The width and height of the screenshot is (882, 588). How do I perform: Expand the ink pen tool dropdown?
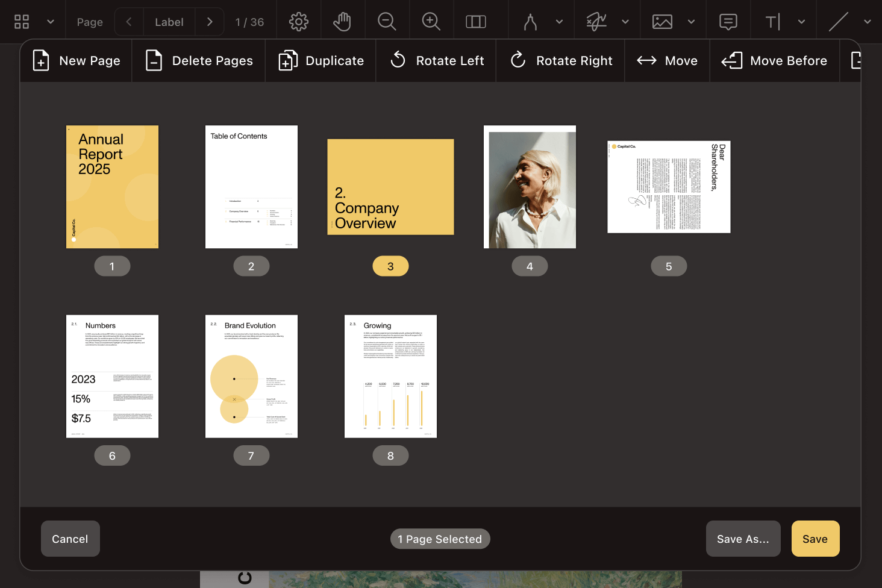pyautogui.click(x=559, y=22)
